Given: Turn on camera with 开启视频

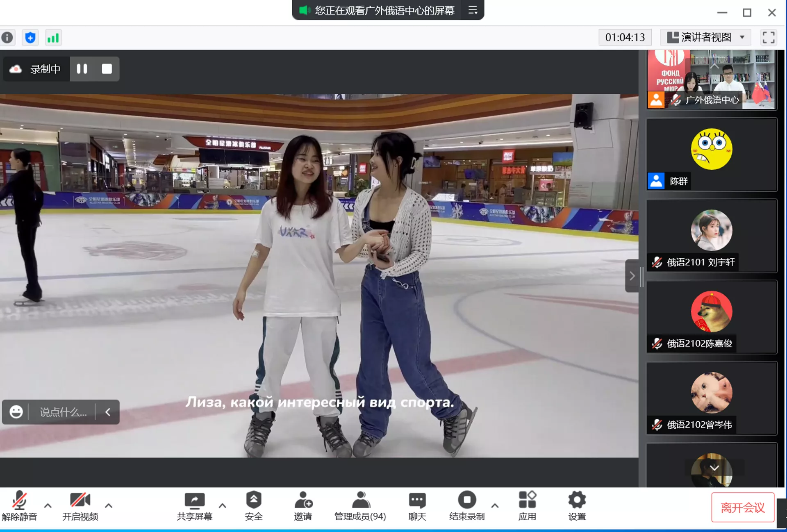Looking at the screenshot, I should pyautogui.click(x=80, y=506).
